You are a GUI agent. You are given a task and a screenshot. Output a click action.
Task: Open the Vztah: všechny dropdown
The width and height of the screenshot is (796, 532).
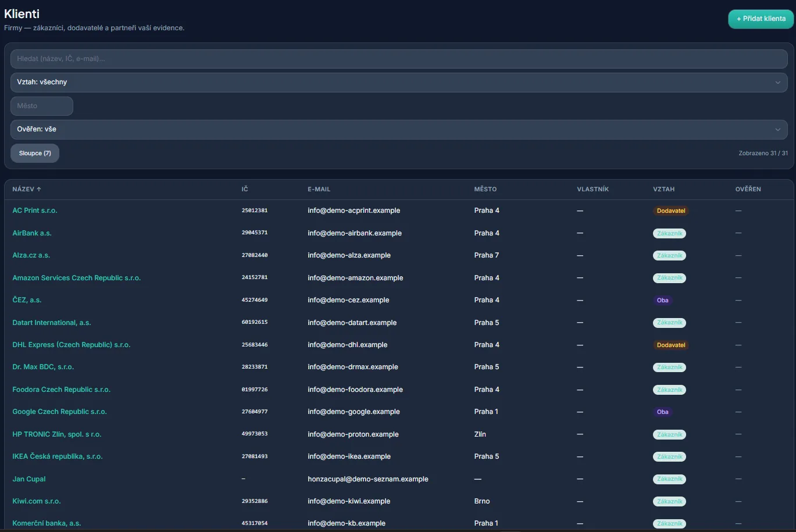399,83
